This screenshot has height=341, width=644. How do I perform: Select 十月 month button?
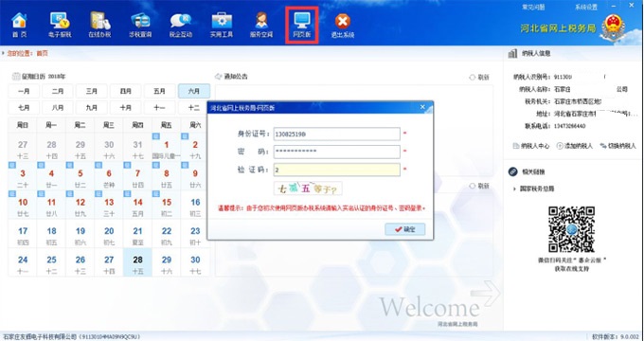tap(126, 108)
